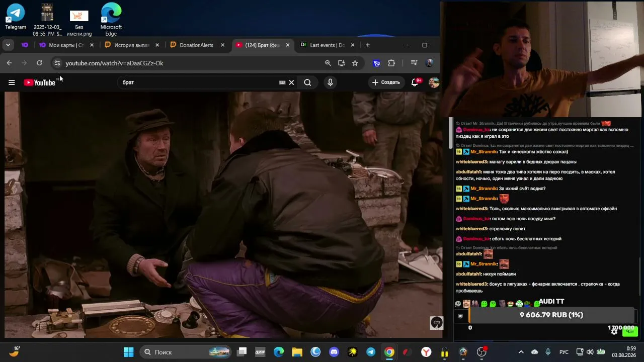Image resolution: width=644 pixels, height=362 pixels.
Task: Show hidden system tray icons
Action: pos(521,352)
